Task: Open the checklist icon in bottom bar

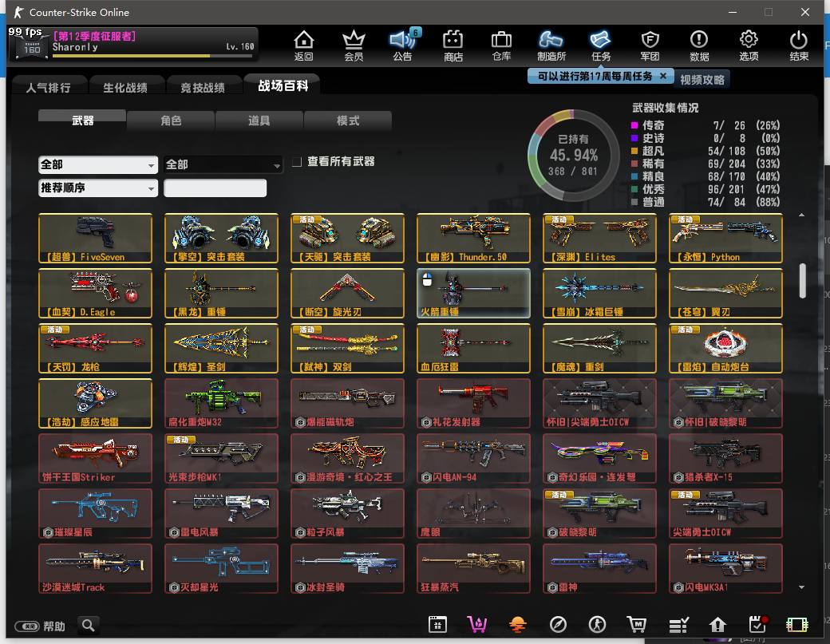Action: tap(678, 625)
